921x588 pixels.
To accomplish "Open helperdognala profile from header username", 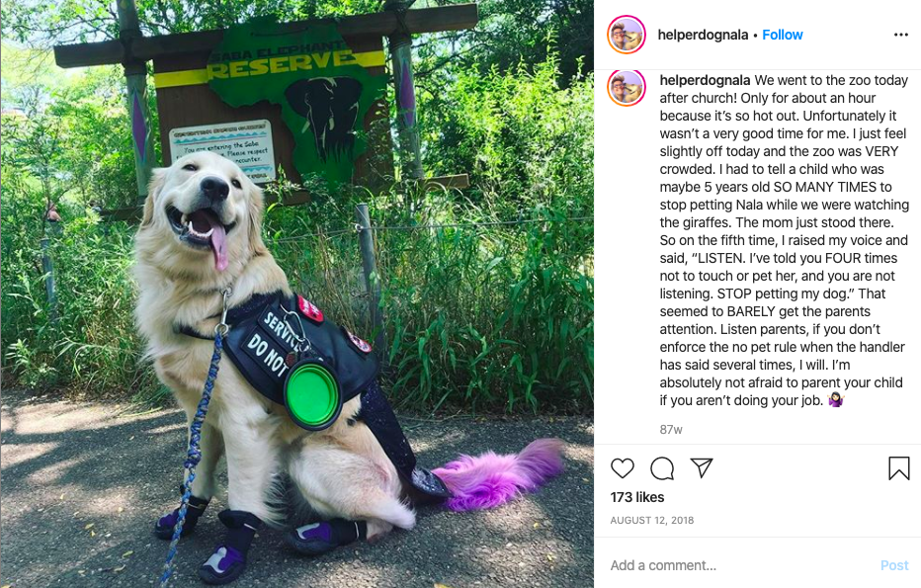I will (703, 35).
